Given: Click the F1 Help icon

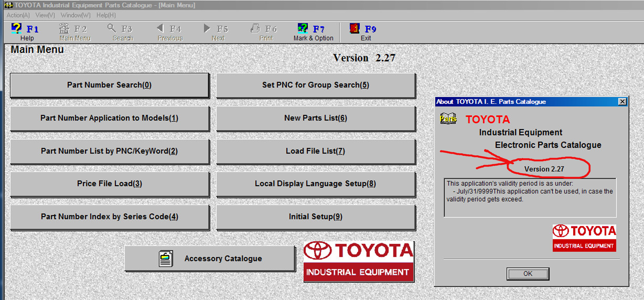Looking at the screenshot, I should 17,29.
